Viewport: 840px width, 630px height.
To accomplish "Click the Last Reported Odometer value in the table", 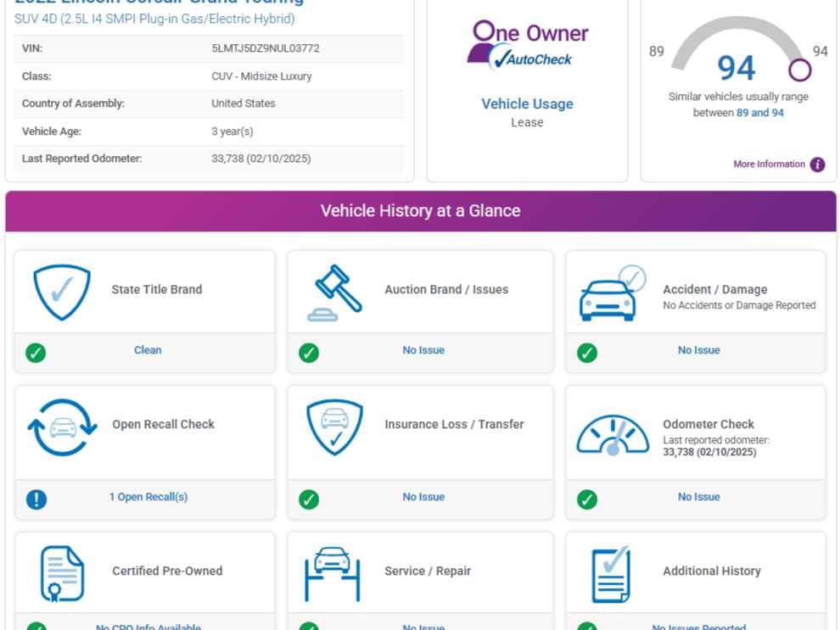I will point(260,159).
